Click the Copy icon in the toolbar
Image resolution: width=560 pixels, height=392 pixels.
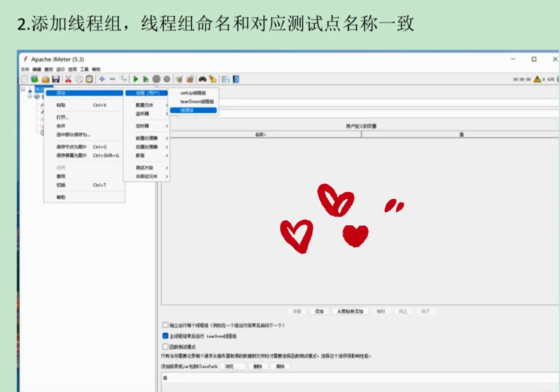pyautogui.click(x=79, y=79)
